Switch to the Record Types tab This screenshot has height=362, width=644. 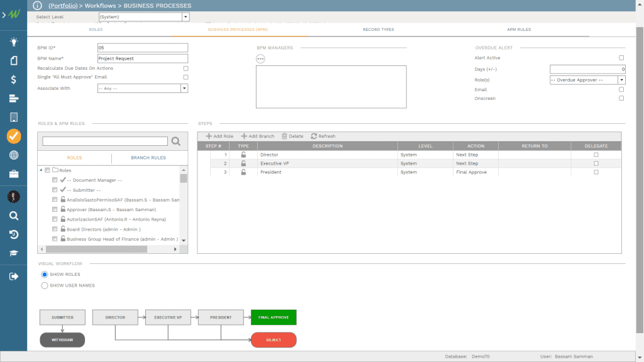pos(378,30)
